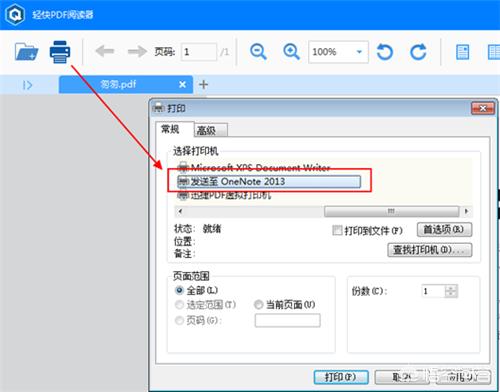
Task: Click the 份数 copies number field
Action: click(x=433, y=291)
